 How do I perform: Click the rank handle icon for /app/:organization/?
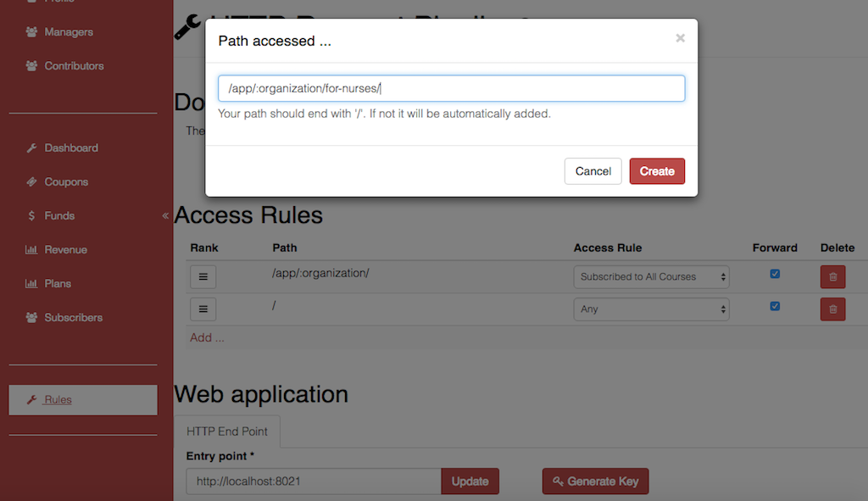click(x=203, y=277)
